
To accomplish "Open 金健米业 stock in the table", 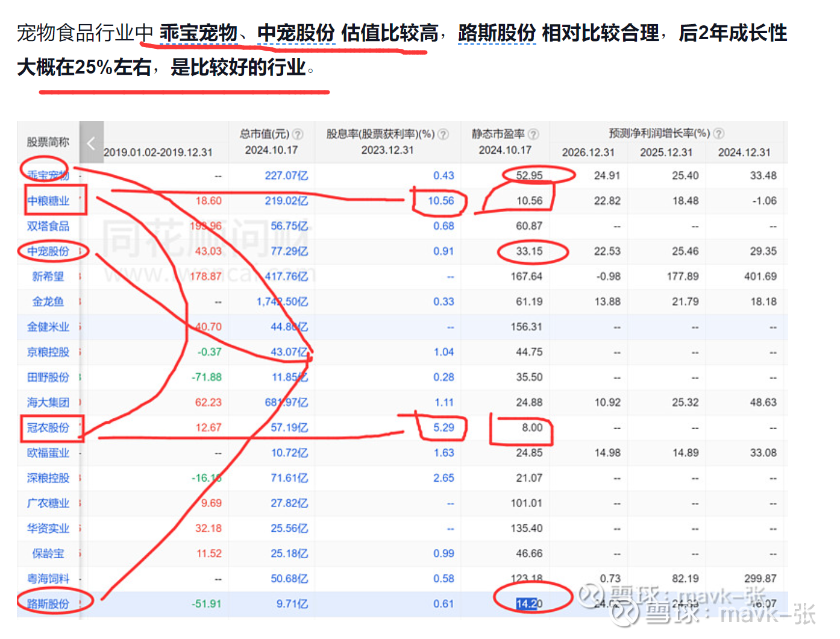I will (x=48, y=327).
